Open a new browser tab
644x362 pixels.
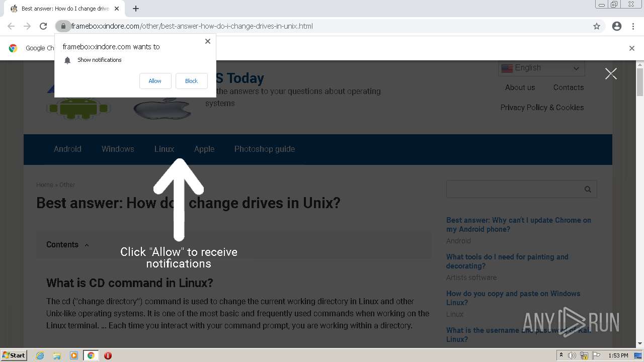click(136, 9)
